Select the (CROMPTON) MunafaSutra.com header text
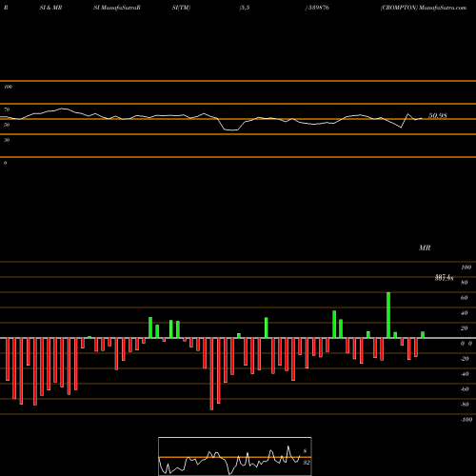Screen dimensions: 476x476 pyautogui.click(x=424, y=8)
